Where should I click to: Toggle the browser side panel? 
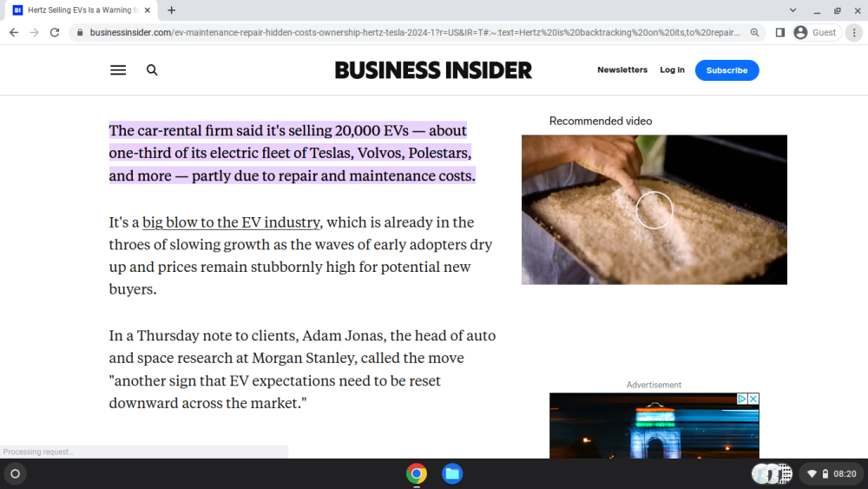pos(780,33)
